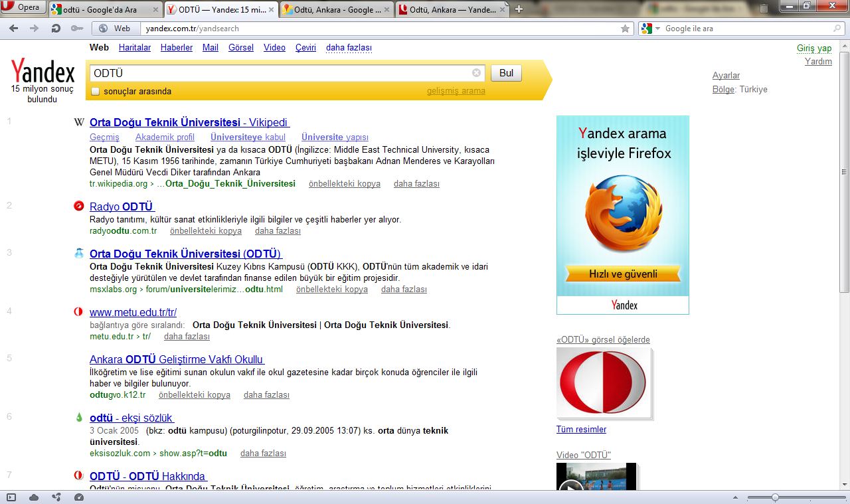Viewport: 850px width, 504px height.
Task: Toggle the Opera panel icon in status bar
Action: click(x=11, y=497)
